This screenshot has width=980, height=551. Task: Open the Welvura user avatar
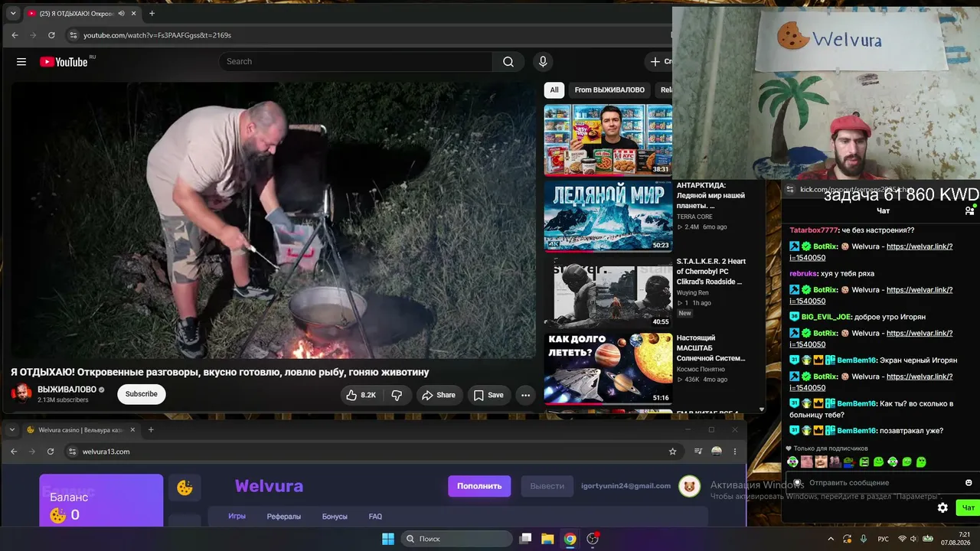690,486
